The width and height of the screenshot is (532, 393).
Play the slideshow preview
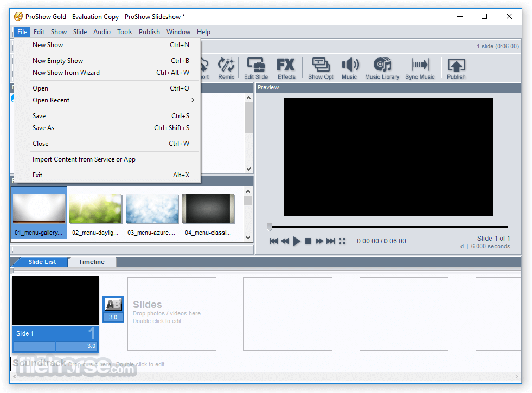(x=297, y=241)
